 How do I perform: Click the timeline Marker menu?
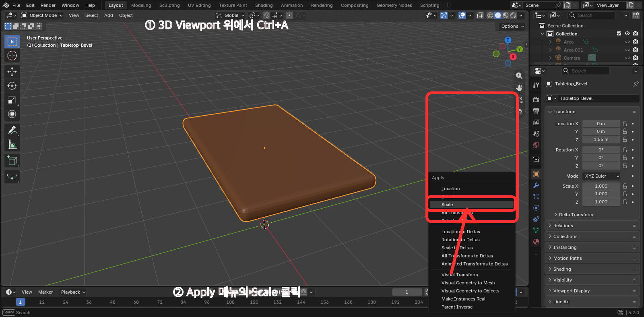pos(45,292)
